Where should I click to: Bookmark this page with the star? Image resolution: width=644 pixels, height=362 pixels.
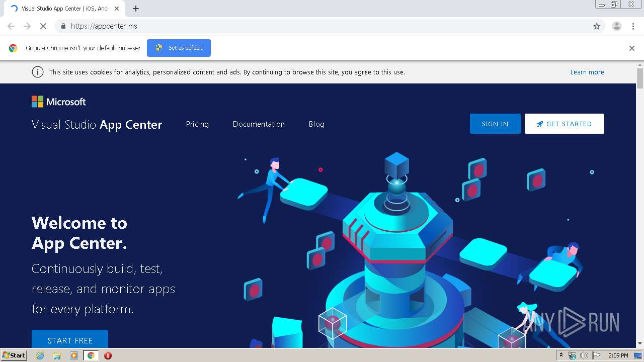tap(597, 26)
